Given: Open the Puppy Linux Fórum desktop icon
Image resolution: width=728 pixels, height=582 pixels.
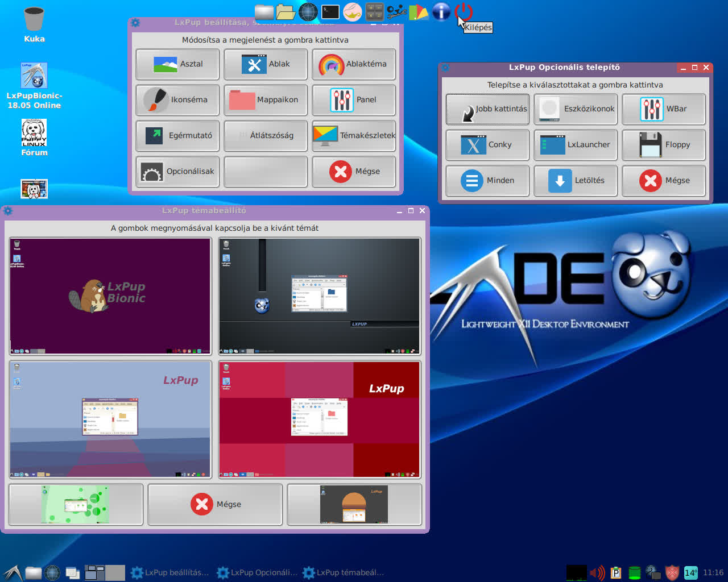Looking at the screenshot, I should pos(34,138).
